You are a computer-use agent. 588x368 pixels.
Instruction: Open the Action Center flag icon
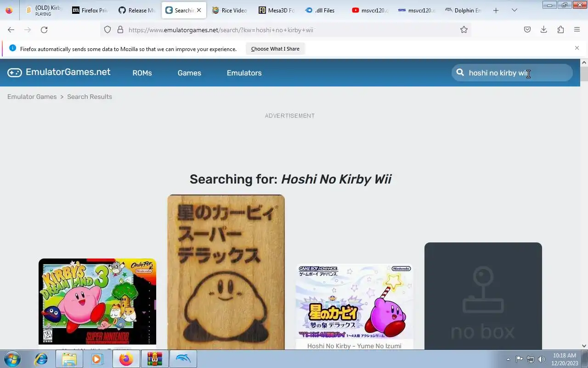pos(519,359)
